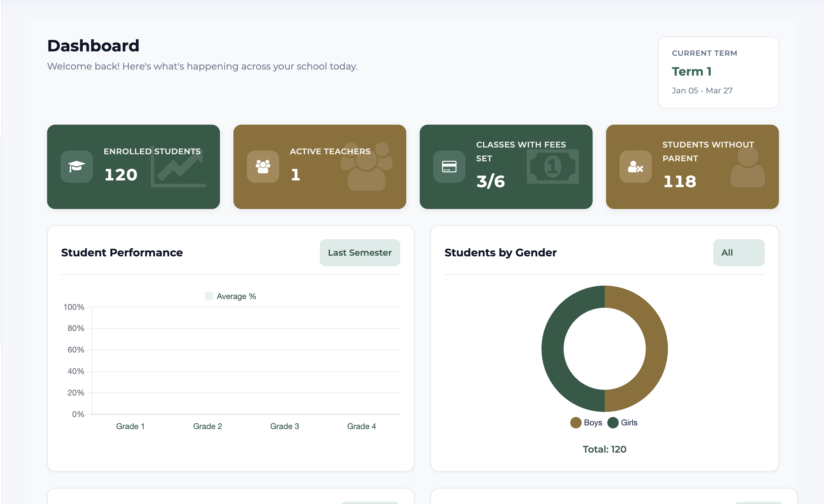Expand the Current Term card details
Image resolution: width=824 pixels, height=504 pixels.
(718, 72)
